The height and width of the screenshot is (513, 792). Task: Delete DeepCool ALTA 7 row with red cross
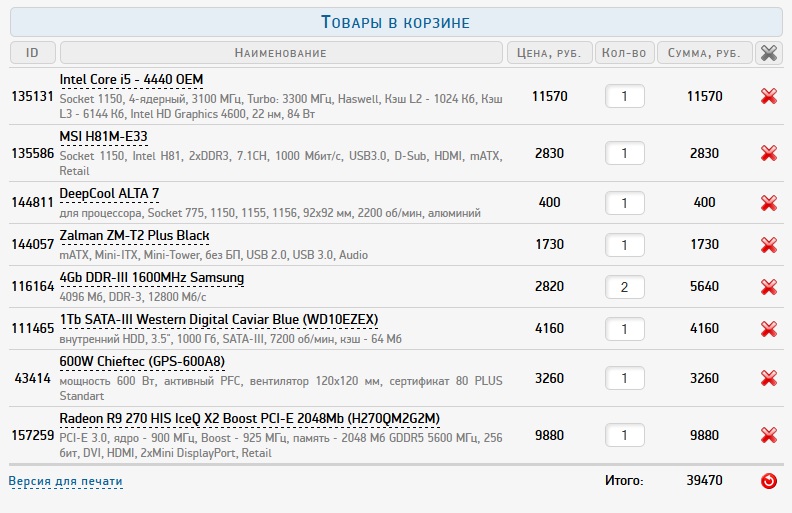coord(769,203)
